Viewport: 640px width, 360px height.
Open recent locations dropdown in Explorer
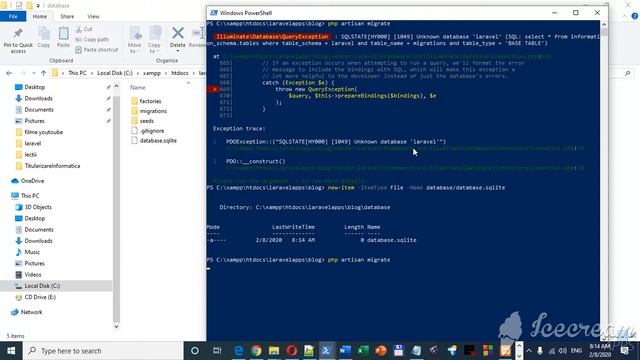click(33, 73)
